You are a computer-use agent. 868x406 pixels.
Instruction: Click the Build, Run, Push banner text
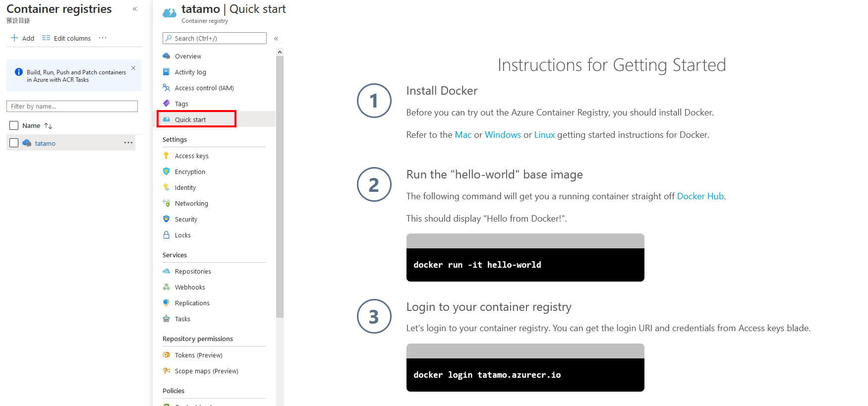[76, 76]
